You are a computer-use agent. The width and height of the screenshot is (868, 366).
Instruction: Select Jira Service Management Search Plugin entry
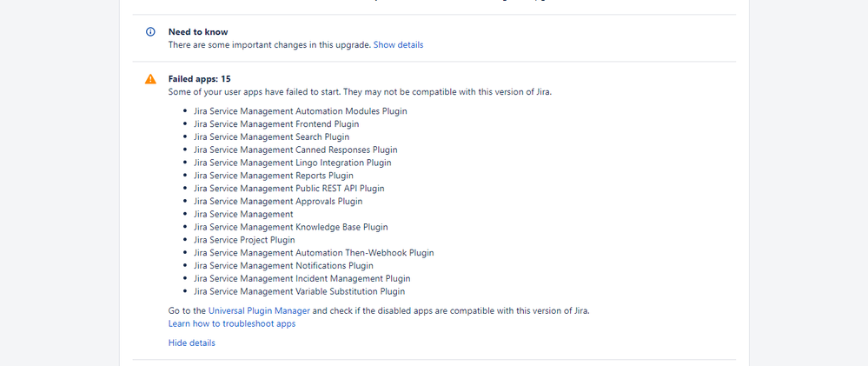click(x=271, y=136)
